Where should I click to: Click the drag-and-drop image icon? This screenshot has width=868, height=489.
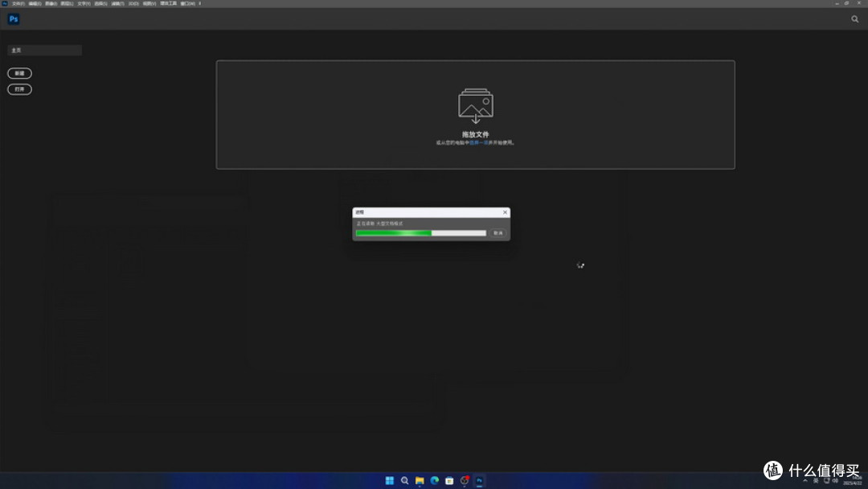(476, 106)
